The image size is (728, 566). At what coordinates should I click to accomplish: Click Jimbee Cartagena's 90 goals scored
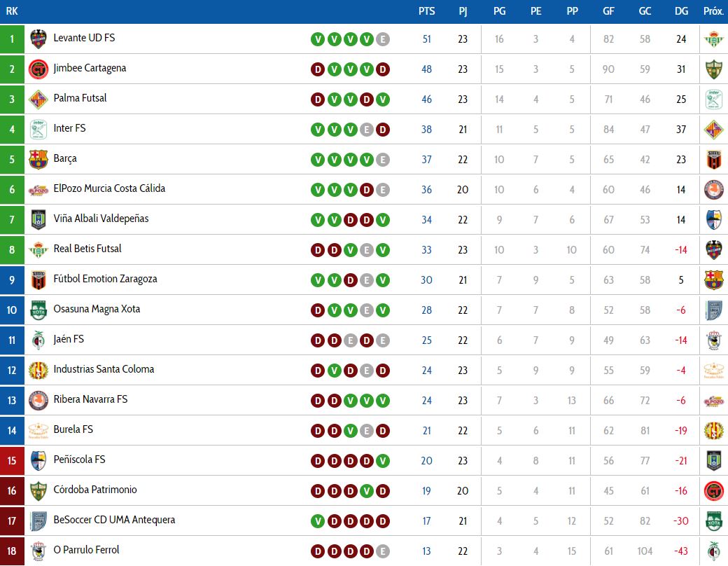(x=608, y=69)
